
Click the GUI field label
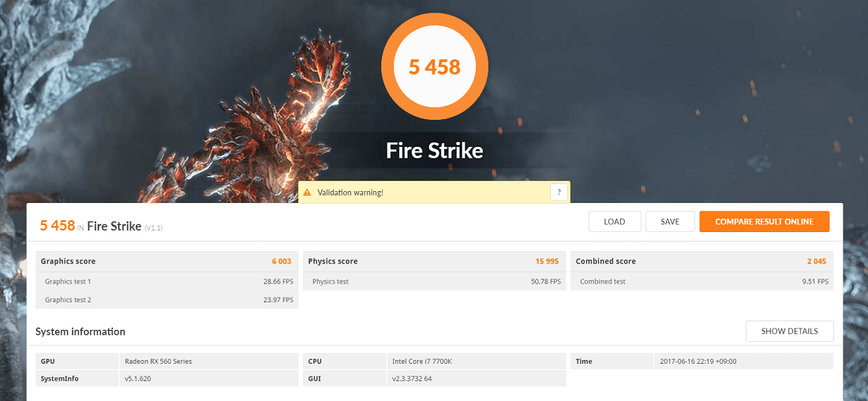click(314, 379)
